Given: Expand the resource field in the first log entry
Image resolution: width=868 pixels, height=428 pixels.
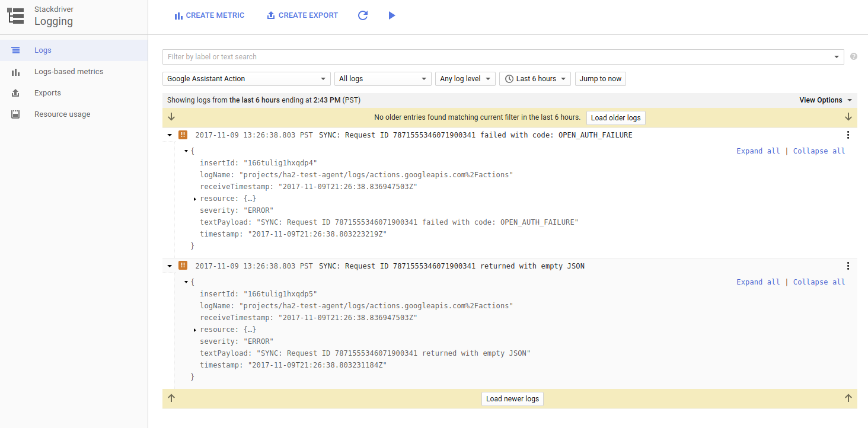Looking at the screenshot, I should point(196,199).
